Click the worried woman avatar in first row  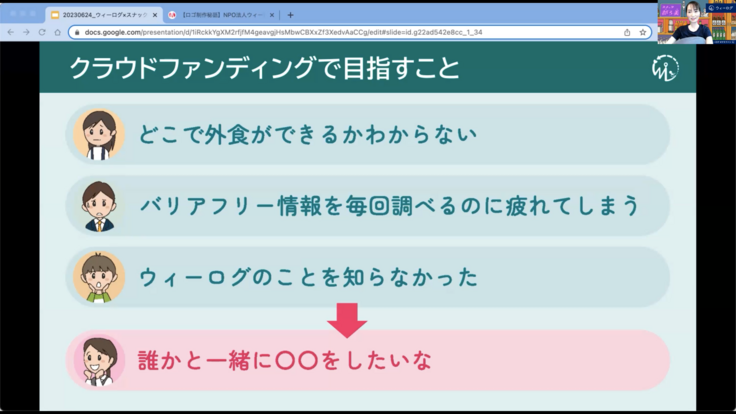(99, 135)
